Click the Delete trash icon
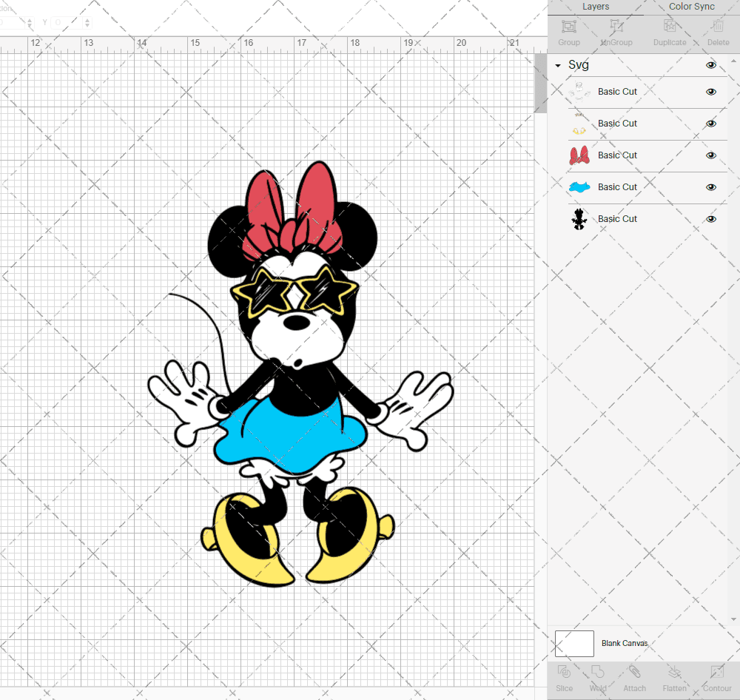Screen dimensions: 740x700 coord(718,26)
